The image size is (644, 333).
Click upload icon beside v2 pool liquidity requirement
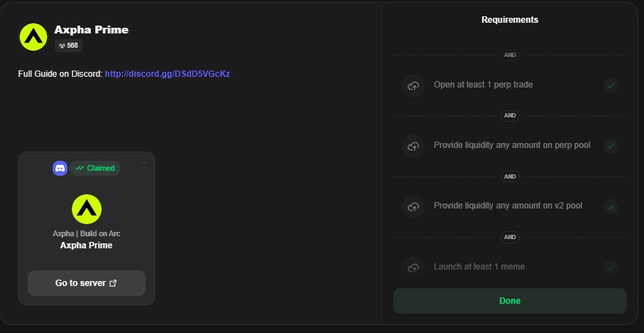413,206
